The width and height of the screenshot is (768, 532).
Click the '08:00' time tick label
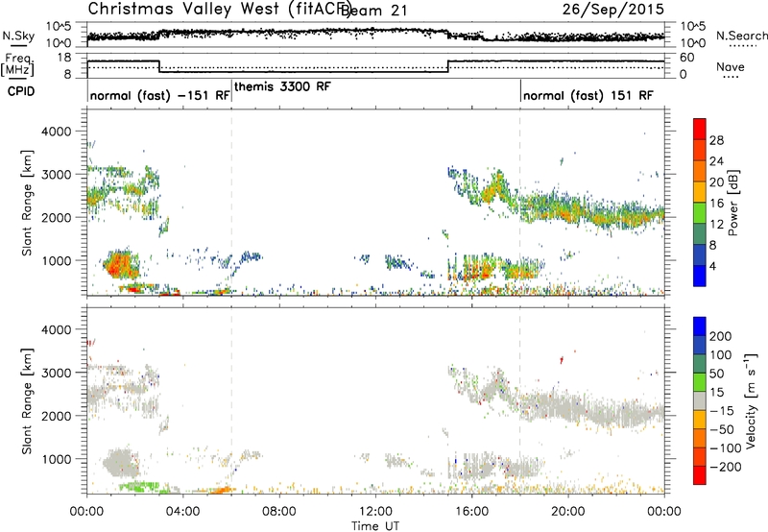tap(279, 511)
